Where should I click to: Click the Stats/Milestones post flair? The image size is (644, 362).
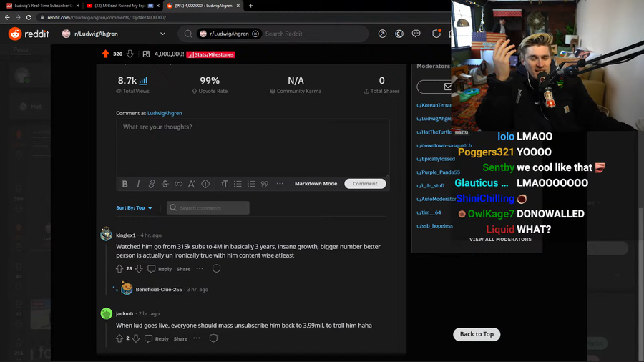(x=211, y=54)
